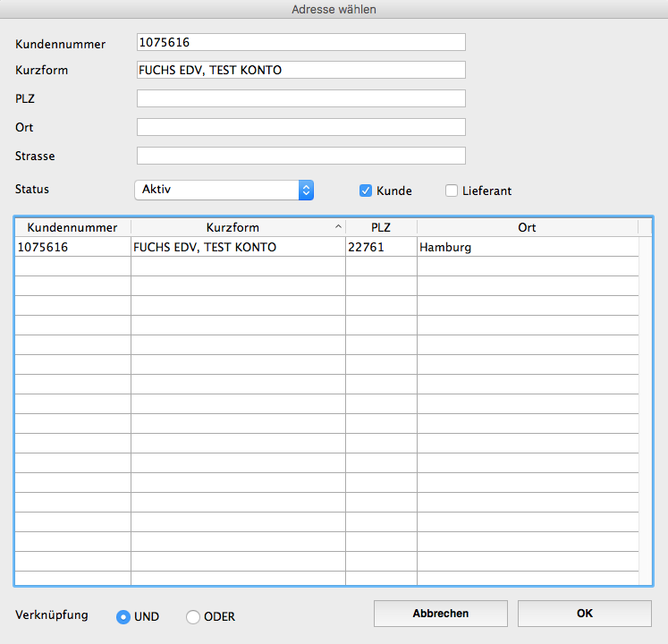This screenshot has width=668, height=644.
Task: Click the Ort column header
Action: click(527, 227)
